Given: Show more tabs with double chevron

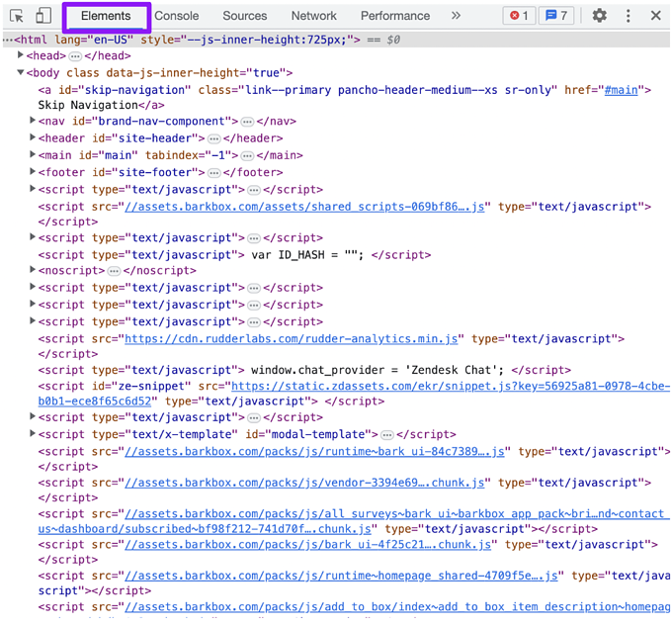Looking at the screenshot, I should [x=456, y=16].
